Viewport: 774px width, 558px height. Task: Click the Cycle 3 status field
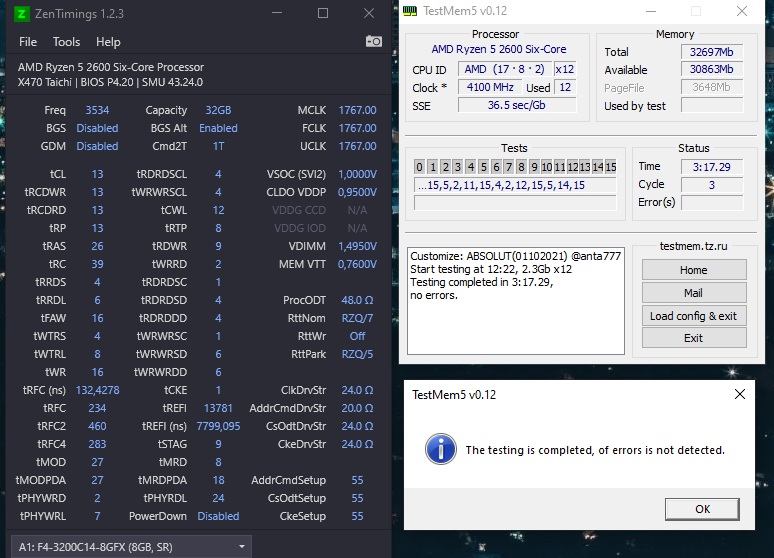[712, 185]
